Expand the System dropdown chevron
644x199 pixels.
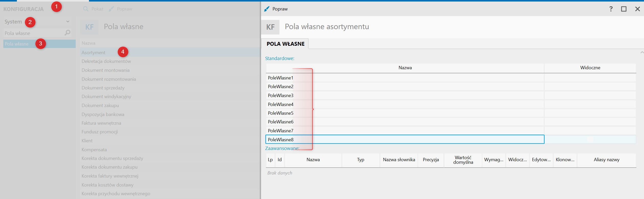[x=68, y=21]
